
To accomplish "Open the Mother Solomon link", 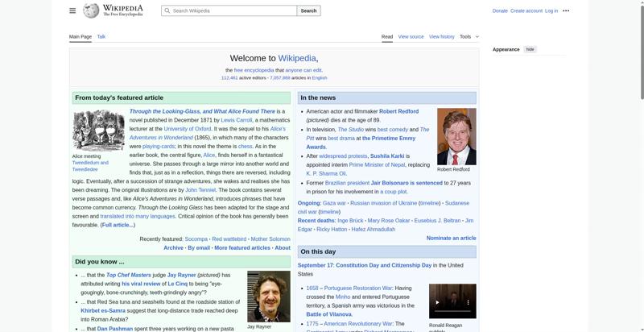I will coord(270,239).
